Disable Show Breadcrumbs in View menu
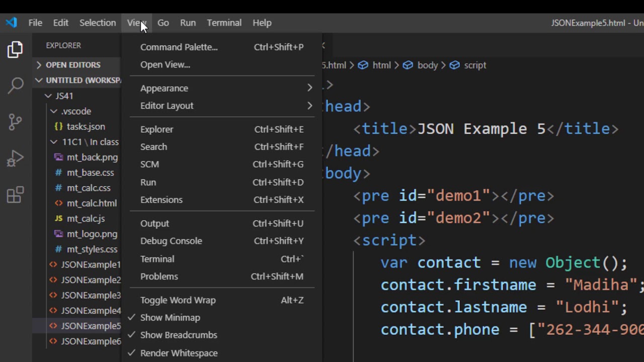The height and width of the screenshot is (362, 644). pyautogui.click(x=179, y=335)
